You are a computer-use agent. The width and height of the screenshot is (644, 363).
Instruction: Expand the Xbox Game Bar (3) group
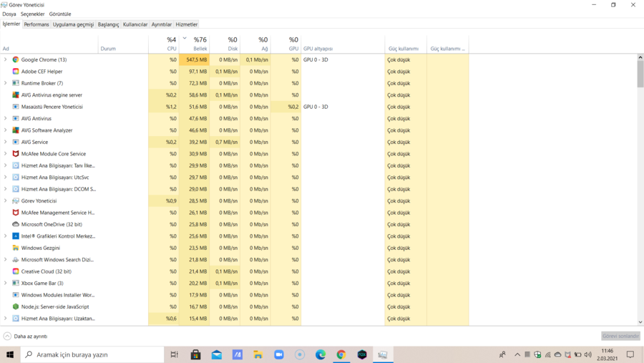pyautogui.click(x=5, y=284)
